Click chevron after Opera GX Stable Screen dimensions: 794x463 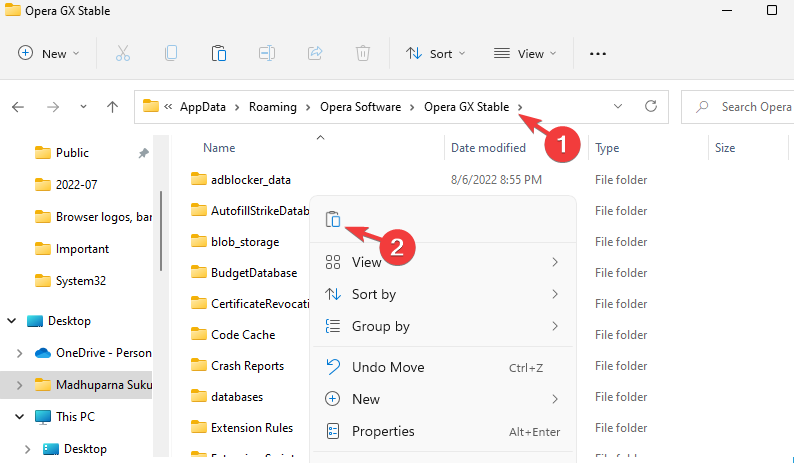pyautogui.click(x=520, y=107)
